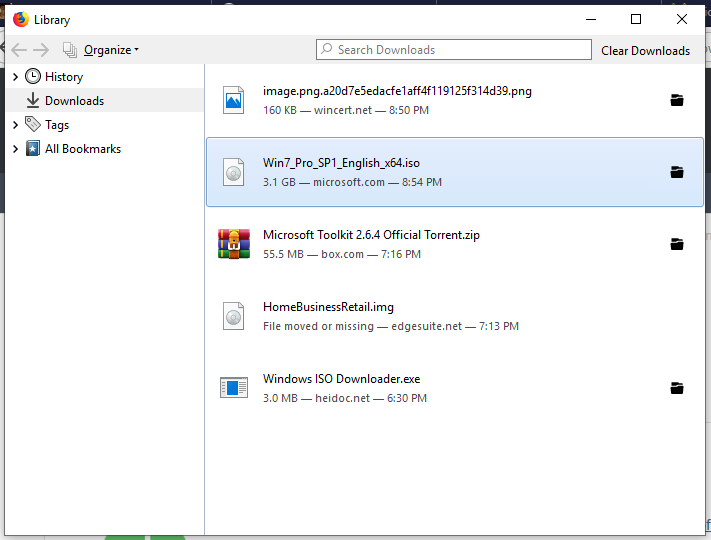Select the image.png download filename
This screenshot has width=711, height=540.
397,91
